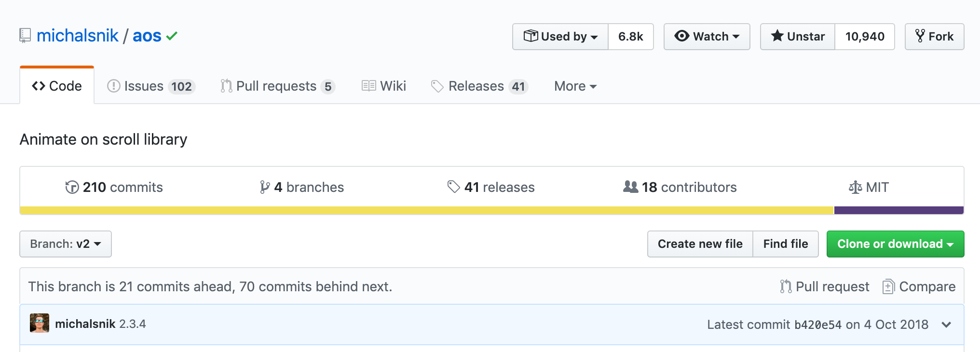Click the pull request icon on the Pull requests tab
Viewport: 980px width, 352px height.
[x=226, y=86]
